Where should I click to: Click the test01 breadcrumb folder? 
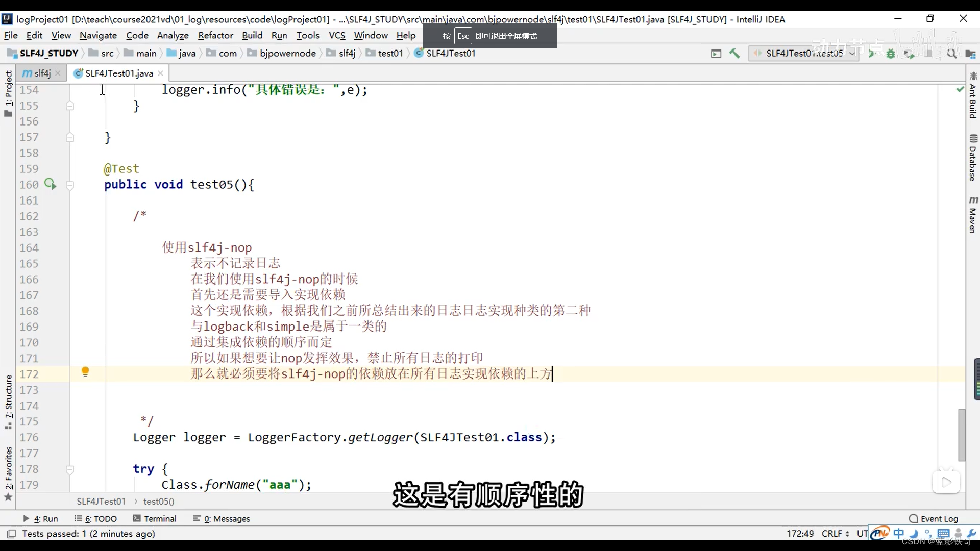pyautogui.click(x=385, y=53)
